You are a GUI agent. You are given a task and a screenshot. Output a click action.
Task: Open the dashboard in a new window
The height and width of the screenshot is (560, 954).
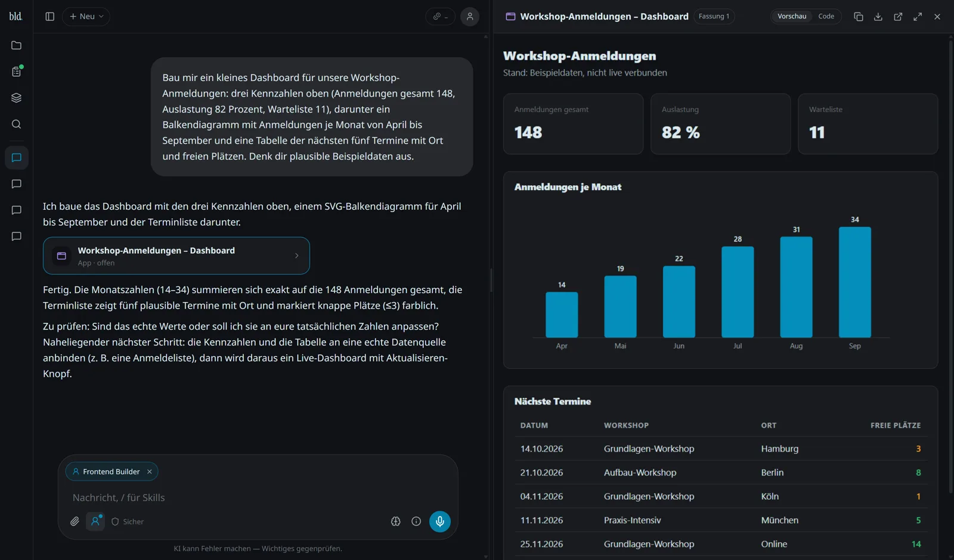[x=898, y=17]
